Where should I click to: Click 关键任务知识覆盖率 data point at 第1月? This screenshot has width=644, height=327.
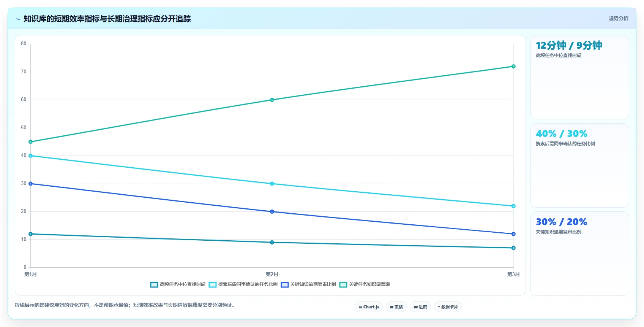(31, 142)
